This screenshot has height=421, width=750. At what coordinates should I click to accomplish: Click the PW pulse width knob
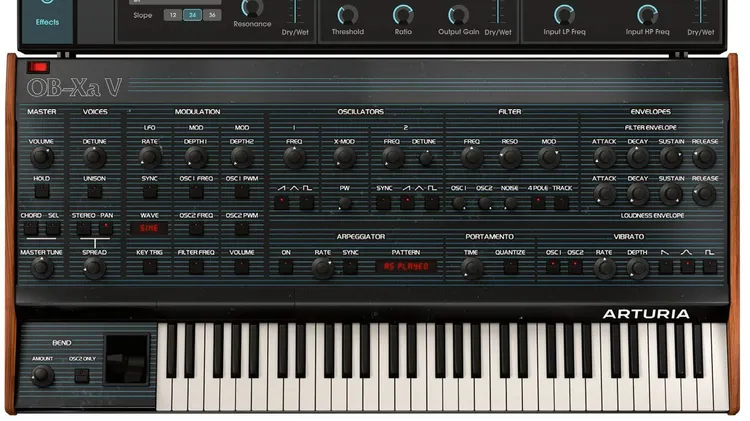click(x=344, y=203)
